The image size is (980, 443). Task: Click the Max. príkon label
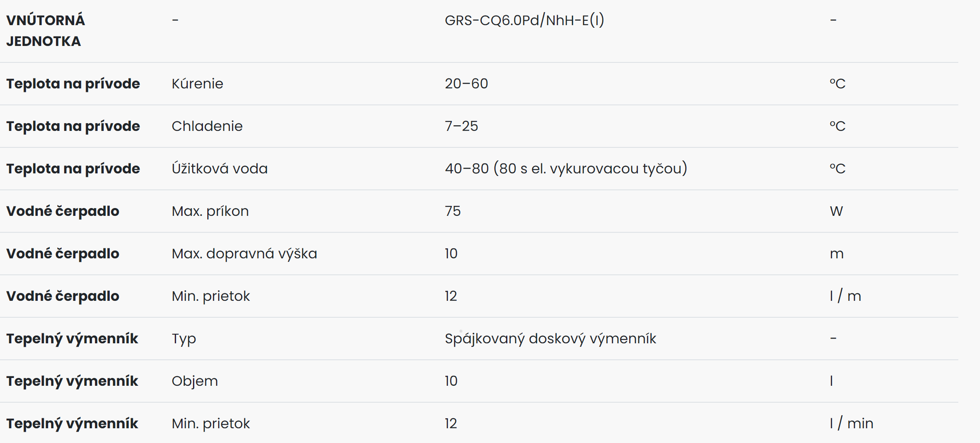coord(210,211)
